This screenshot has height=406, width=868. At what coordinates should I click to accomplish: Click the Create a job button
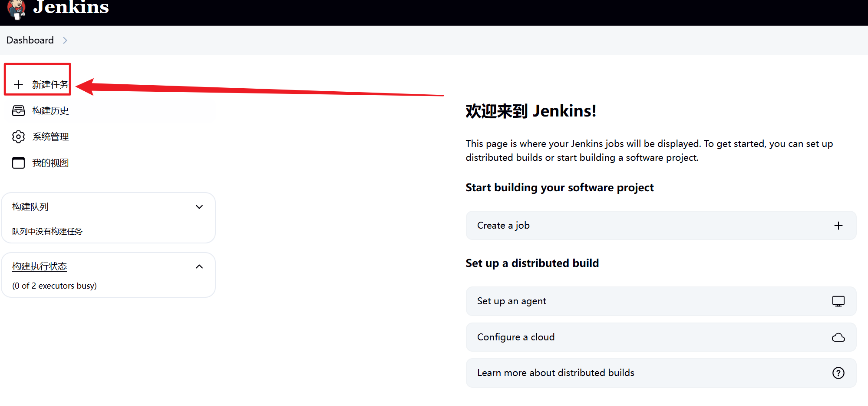pyautogui.click(x=661, y=225)
